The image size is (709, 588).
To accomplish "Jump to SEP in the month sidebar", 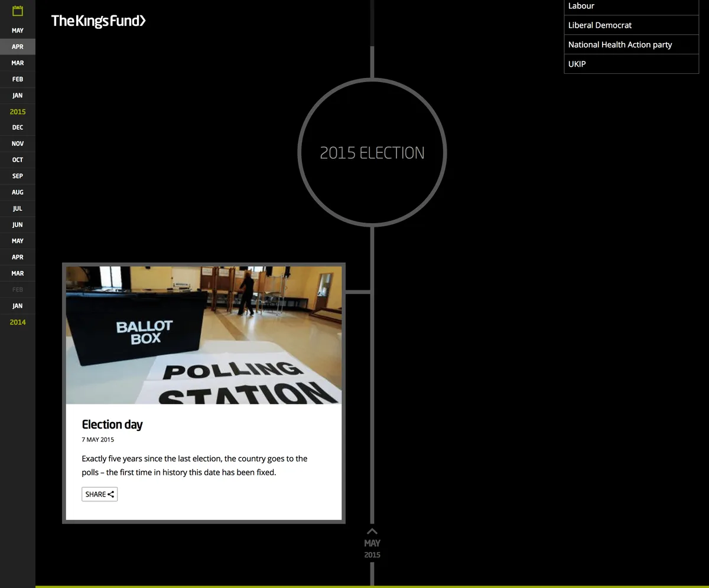I will click(18, 176).
